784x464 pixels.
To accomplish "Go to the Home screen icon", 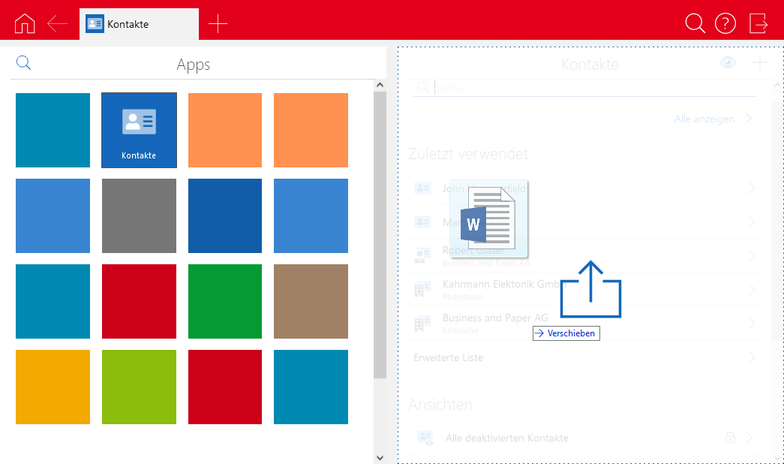I will (24, 23).
